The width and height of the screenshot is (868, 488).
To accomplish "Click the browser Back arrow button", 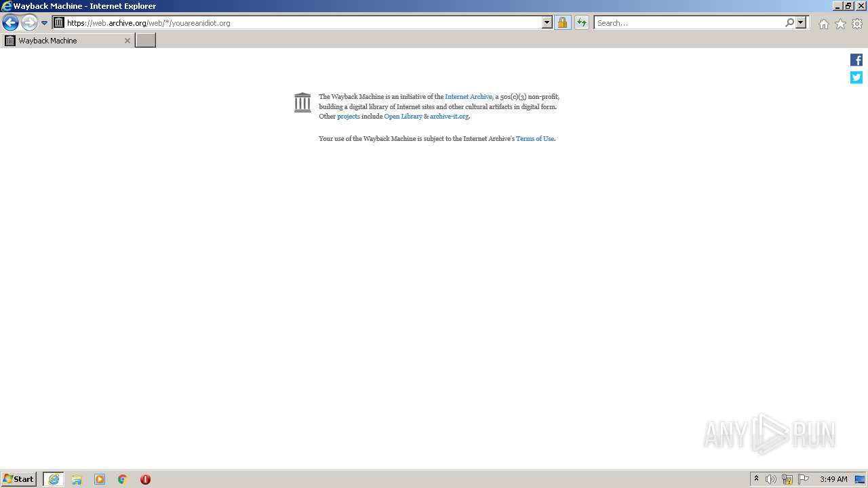I will 10,23.
